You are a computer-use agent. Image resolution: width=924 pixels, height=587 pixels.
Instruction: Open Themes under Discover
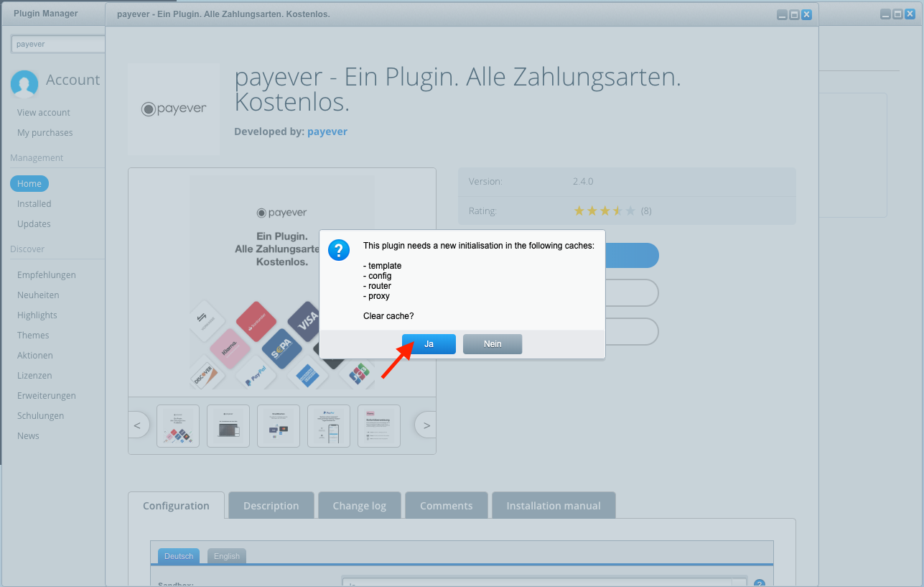coord(33,335)
